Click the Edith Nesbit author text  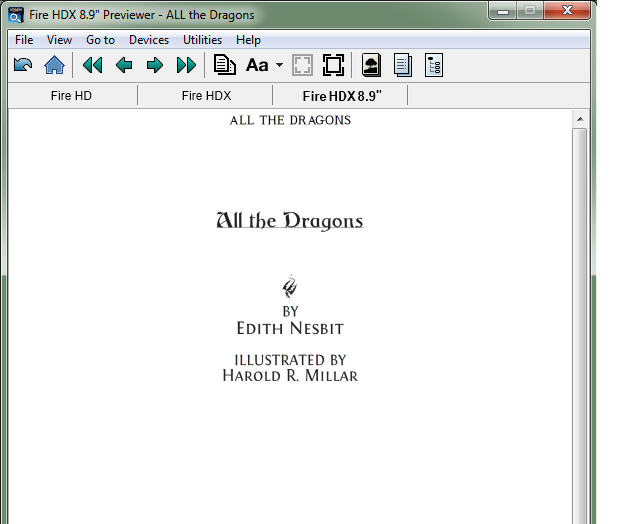point(290,328)
